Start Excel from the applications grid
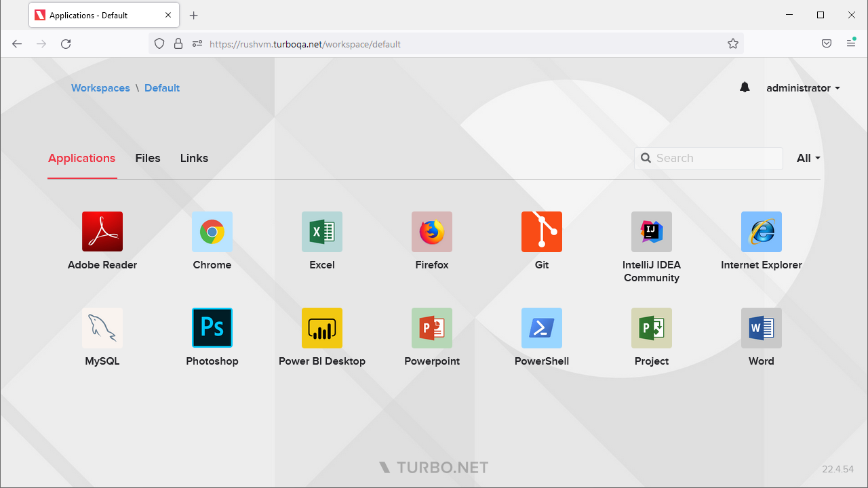 322,232
